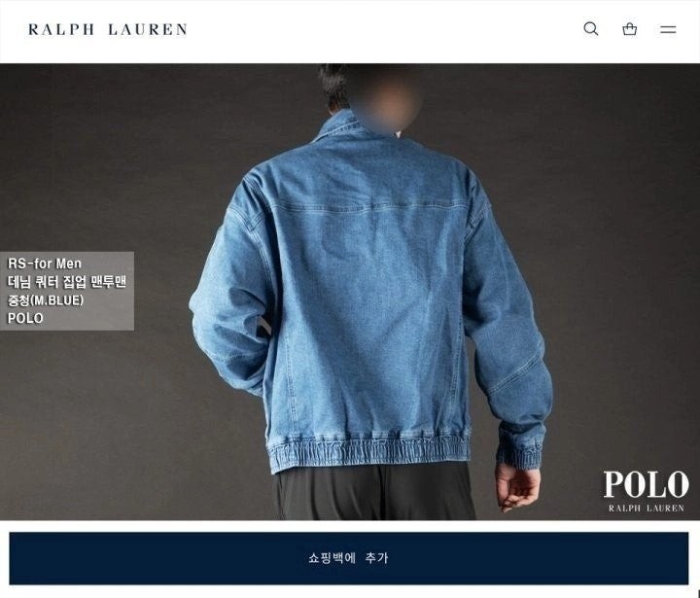Add item with 쇼핑백에 추가 button
The height and width of the screenshot is (598, 700).
pos(349,558)
